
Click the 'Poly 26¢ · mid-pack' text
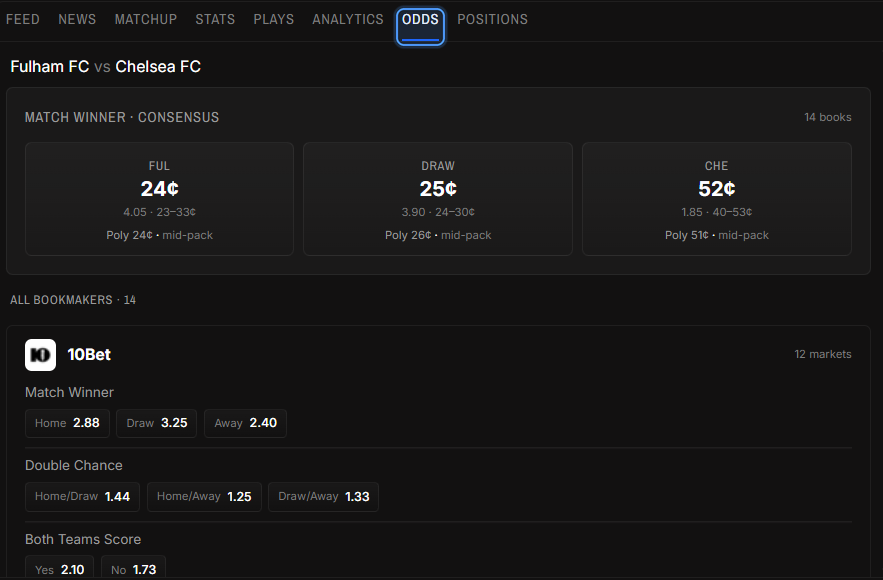click(x=438, y=235)
